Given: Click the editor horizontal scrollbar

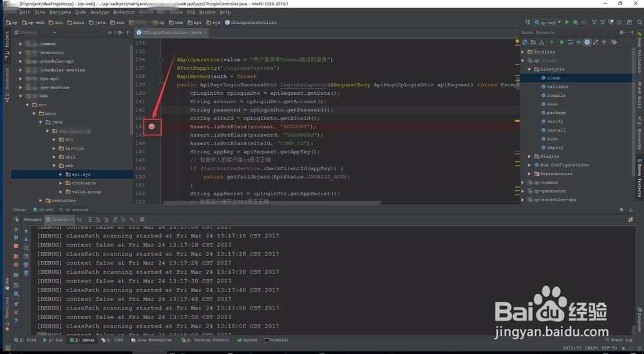Looking at the screenshot, I should click(272, 202).
